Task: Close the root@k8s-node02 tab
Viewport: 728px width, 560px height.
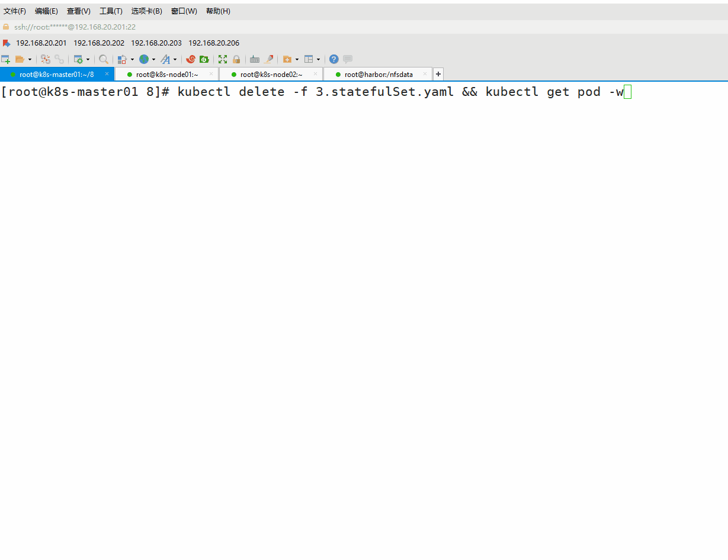Action: coord(315,74)
